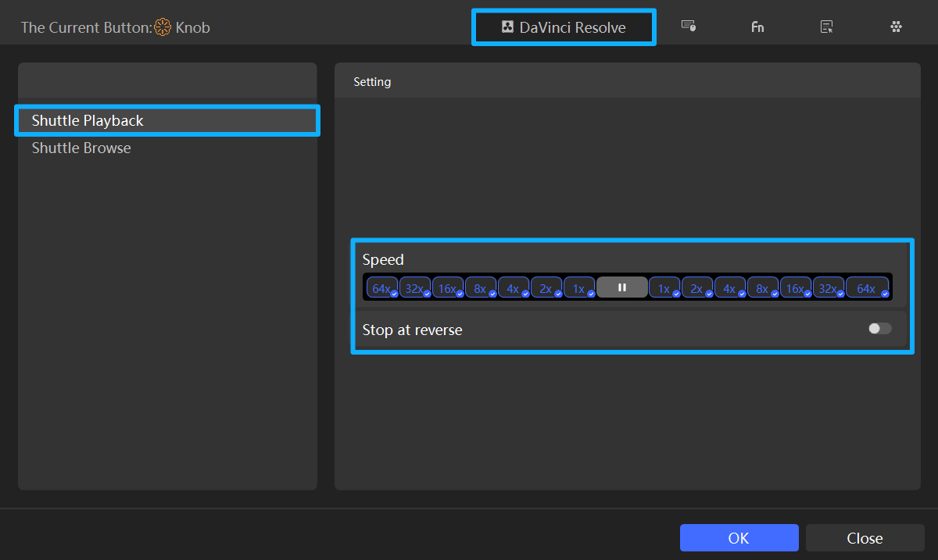Click the forward 64x speed button

click(x=866, y=287)
